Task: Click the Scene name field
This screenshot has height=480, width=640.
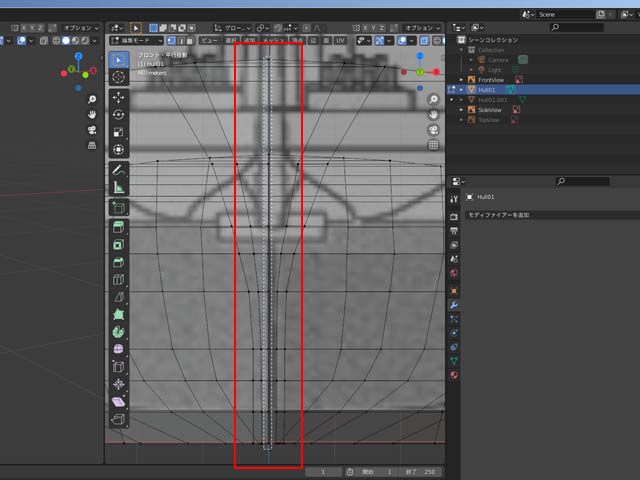Action: [x=565, y=15]
